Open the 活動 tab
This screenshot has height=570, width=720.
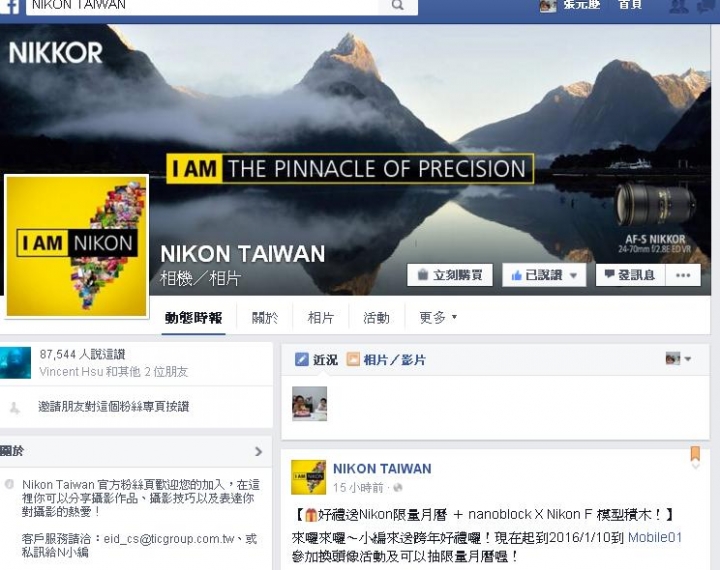pos(377,317)
